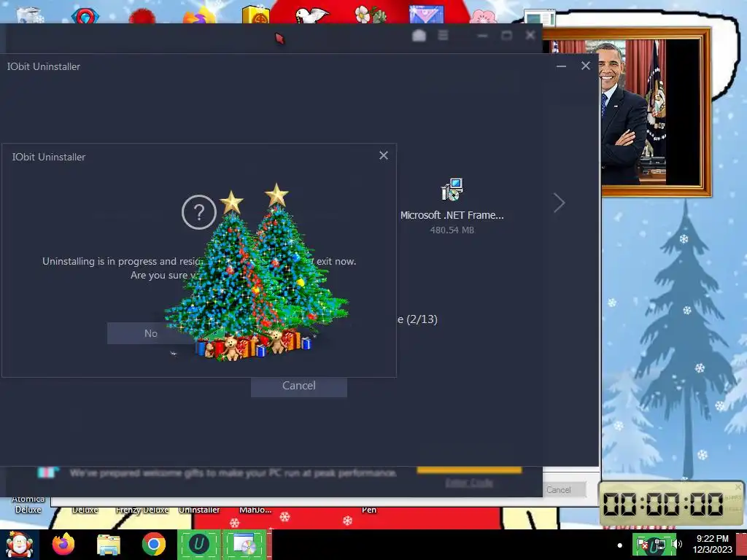Click the Microsoft .NET Framework installer icon
The width and height of the screenshot is (747, 560).
tap(452, 190)
